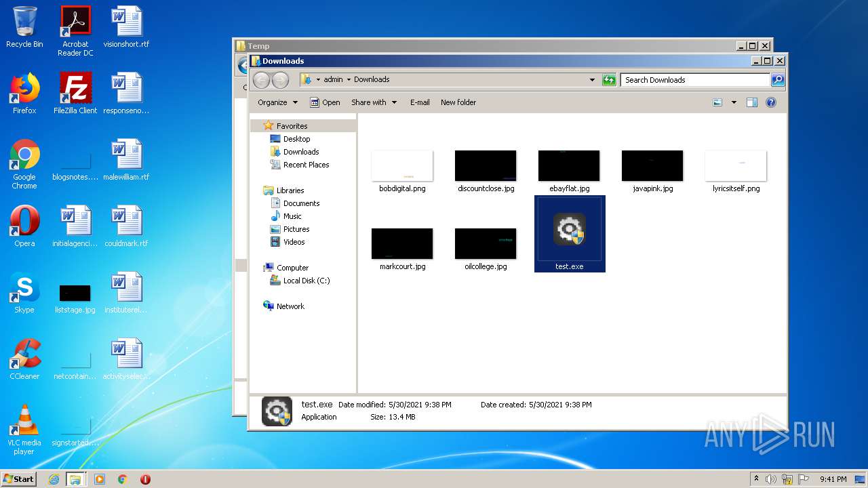Open the views options dropdown arrow
Screen dimensions: 868x488
pos(734,102)
